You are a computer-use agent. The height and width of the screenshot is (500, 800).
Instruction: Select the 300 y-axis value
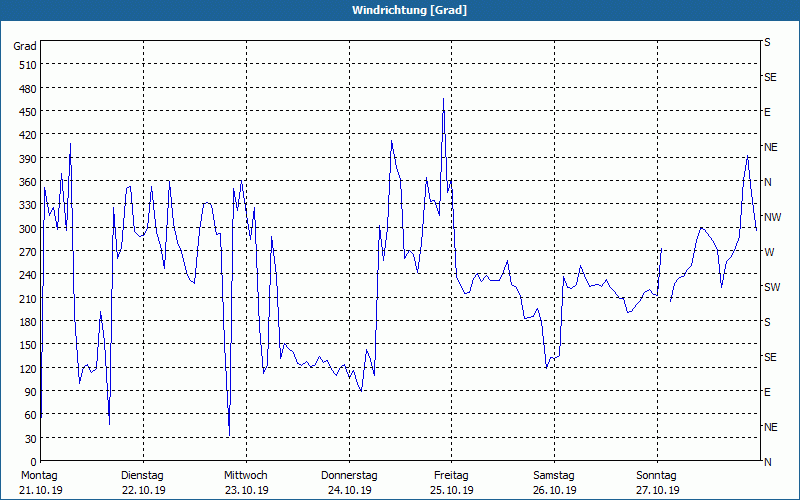tap(28, 229)
